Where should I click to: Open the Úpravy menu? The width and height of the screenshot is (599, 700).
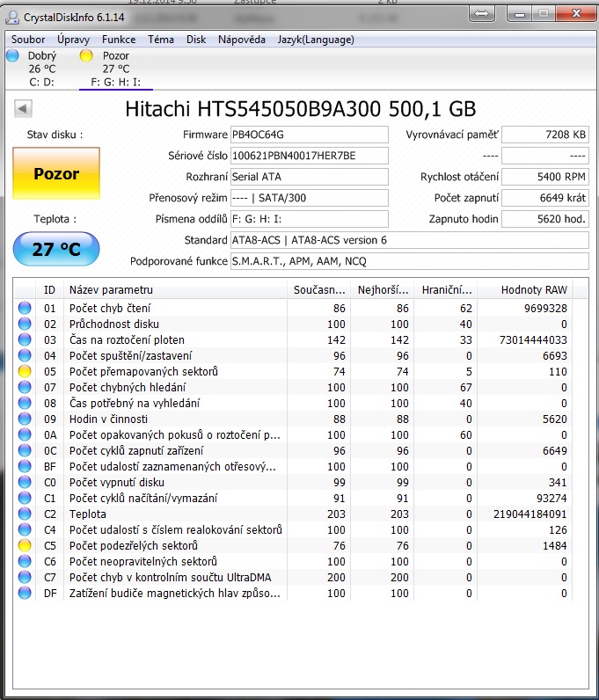point(73,40)
